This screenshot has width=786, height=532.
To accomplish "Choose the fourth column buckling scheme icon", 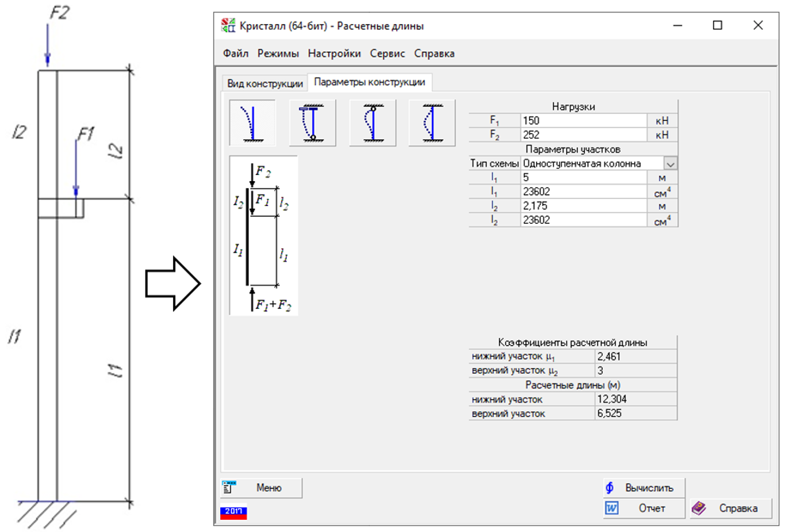I will [432, 123].
